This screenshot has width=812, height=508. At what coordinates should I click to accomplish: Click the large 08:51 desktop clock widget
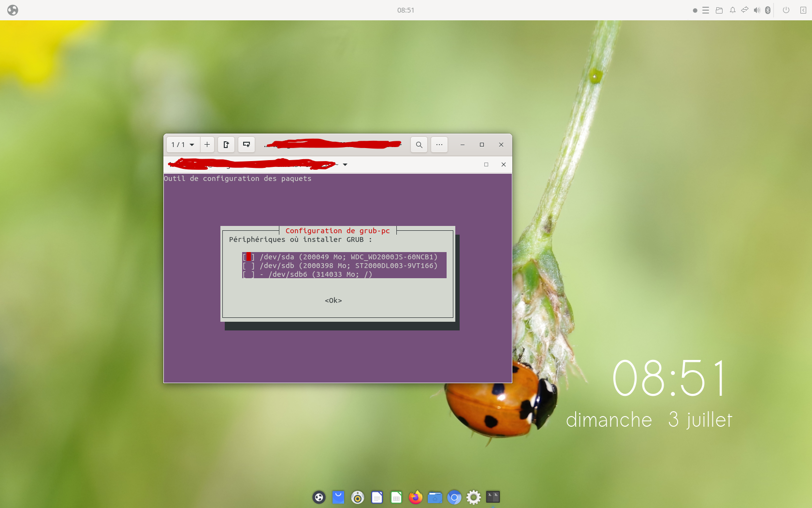pos(669,378)
